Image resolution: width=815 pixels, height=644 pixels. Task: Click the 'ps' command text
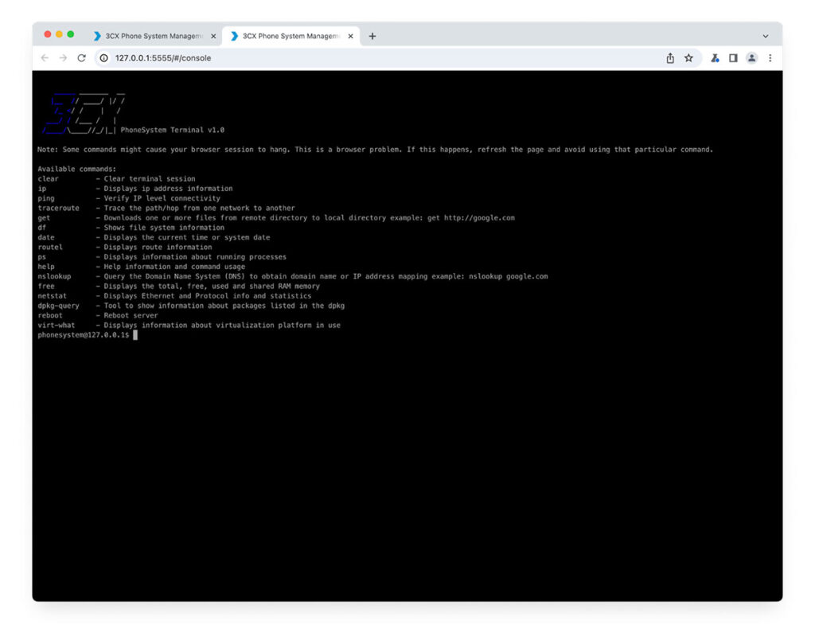pyautogui.click(x=41, y=257)
